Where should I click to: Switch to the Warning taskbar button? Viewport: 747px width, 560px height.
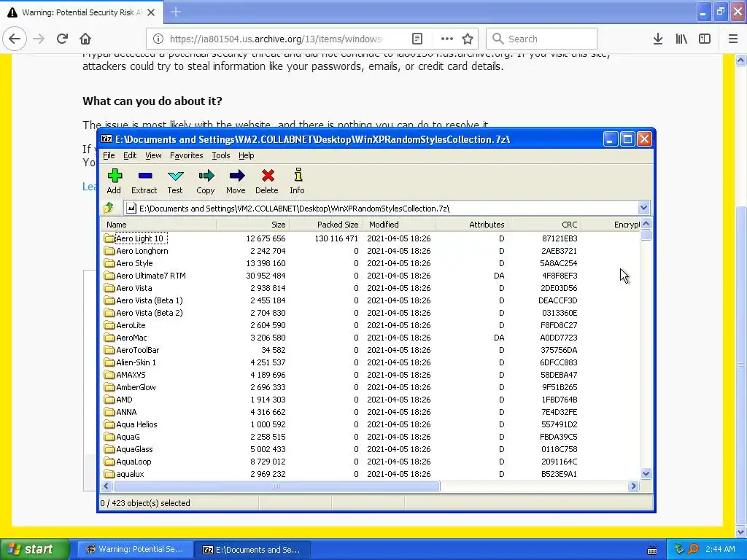point(136,549)
